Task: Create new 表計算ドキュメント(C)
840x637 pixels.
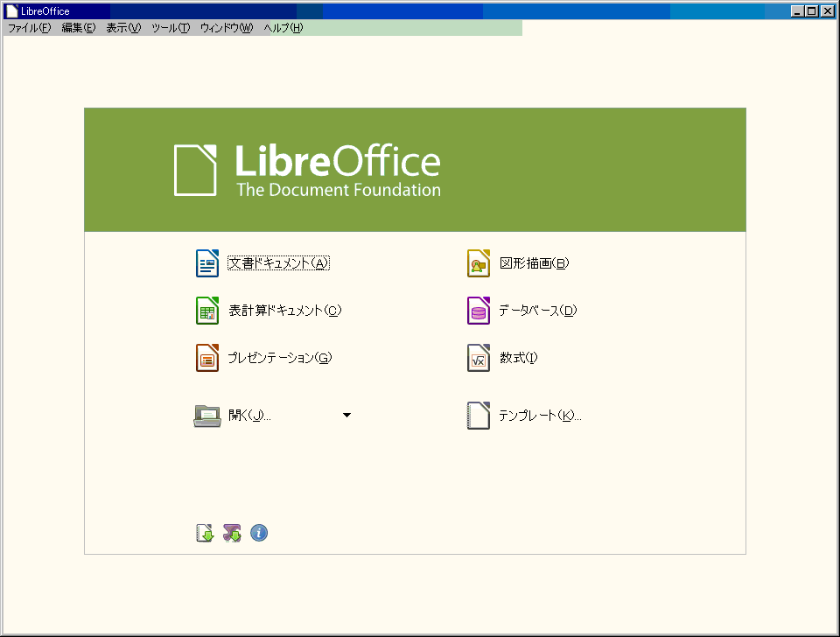Action: point(285,311)
